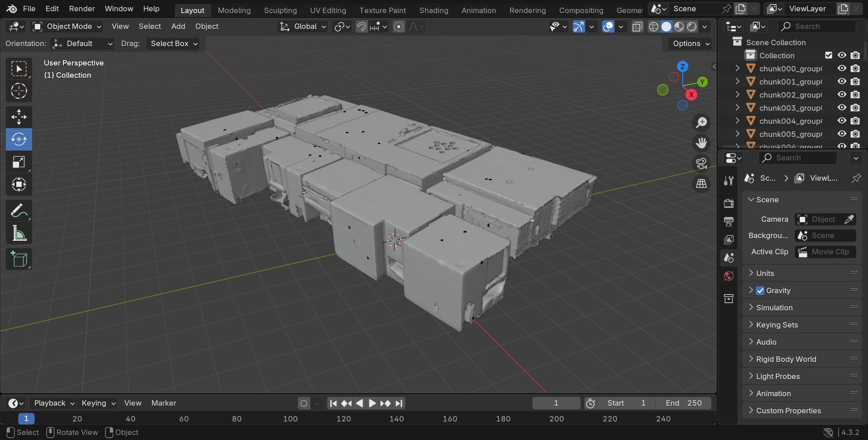Click the Options button in the viewport
Viewport: 868px width, 440px height.
tap(691, 44)
